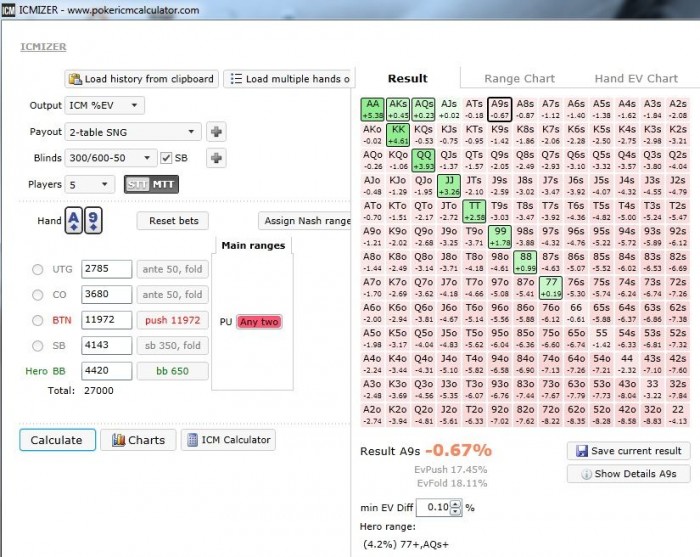
Task: Click the BTN stack field 11972
Action: pyautogui.click(x=106, y=320)
